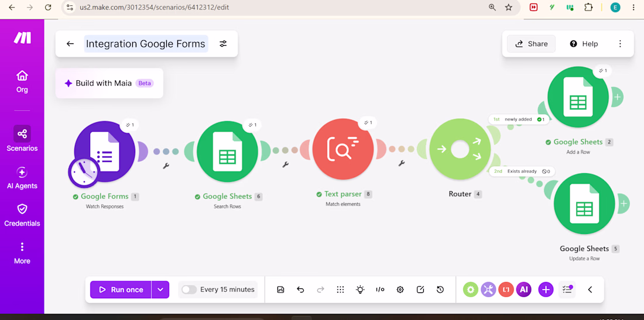This screenshot has height=320, width=644.
Task: Open the Google Sheets Search Rows run bubble
Action: pyautogui.click(x=252, y=125)
